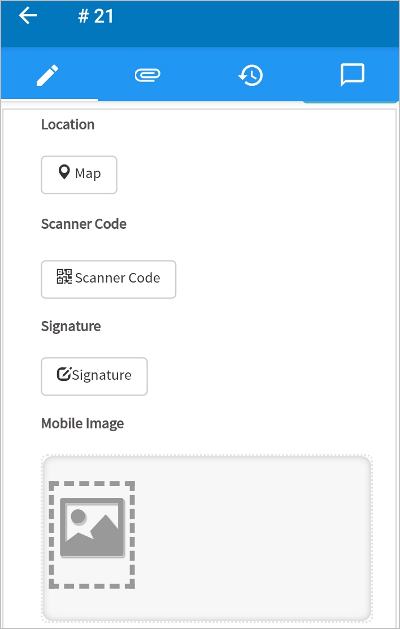Screen dimensions: 400x629
Task: Click the location pin icon in Map
Action: pos(64,172)
